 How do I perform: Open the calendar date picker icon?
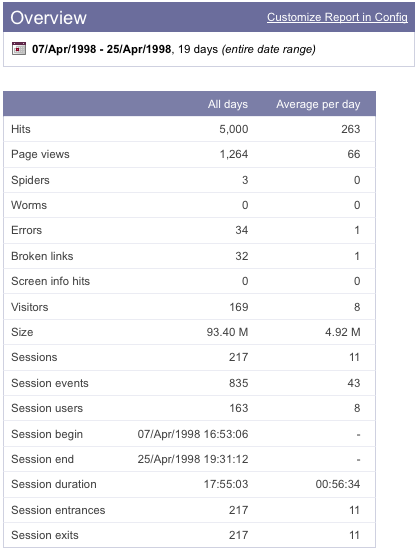(x=19, y=48)
